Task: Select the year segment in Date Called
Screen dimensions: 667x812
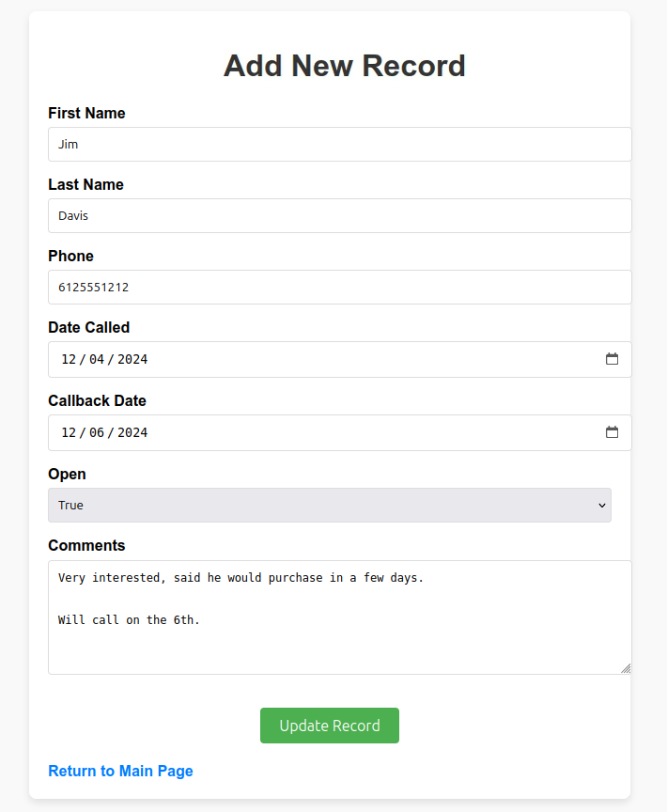Action: pyautogui.click(x=132, y=359)
